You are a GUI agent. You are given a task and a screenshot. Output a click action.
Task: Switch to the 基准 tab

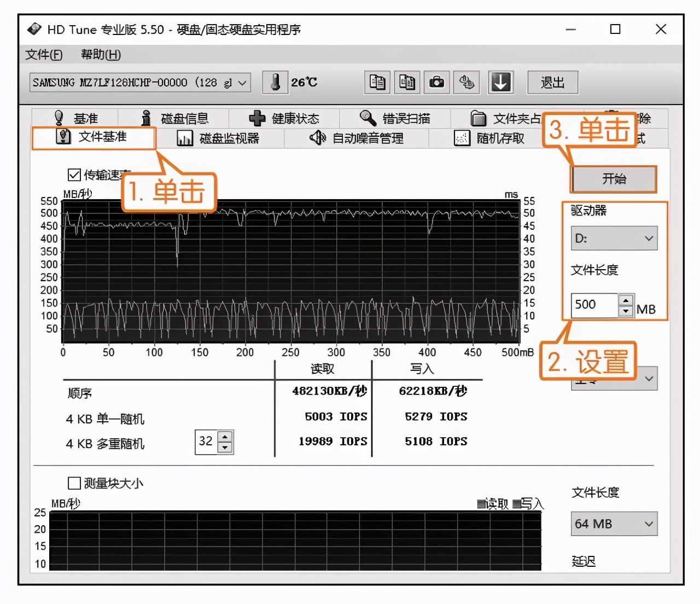[75, 118]
